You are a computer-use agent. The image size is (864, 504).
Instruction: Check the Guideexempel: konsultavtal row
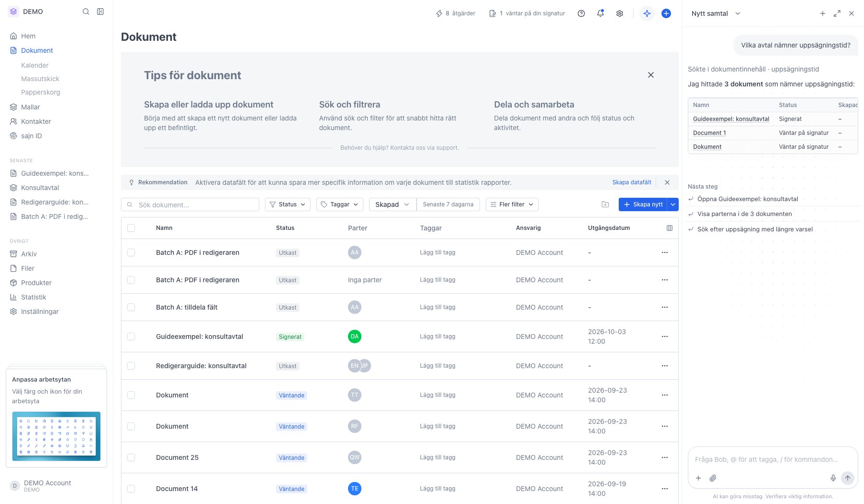coord(131,336)
